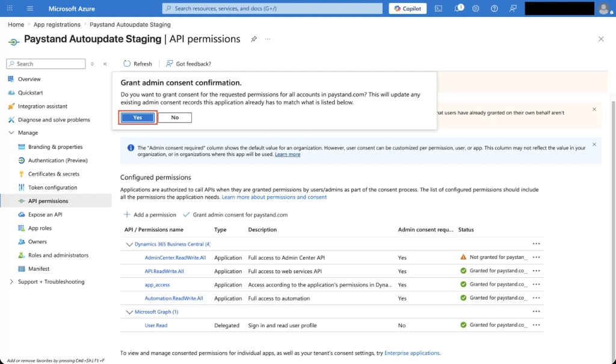The image size is (616, 364).
Task: Click the plus icon for Add a permission
Action: (127, 215)
